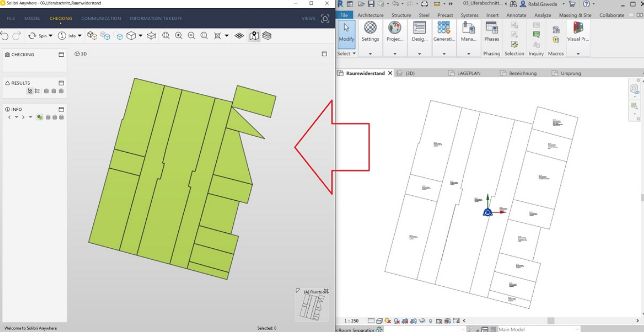Maximize the 3D view panel

pyautogui.click(x=324, y=54)
